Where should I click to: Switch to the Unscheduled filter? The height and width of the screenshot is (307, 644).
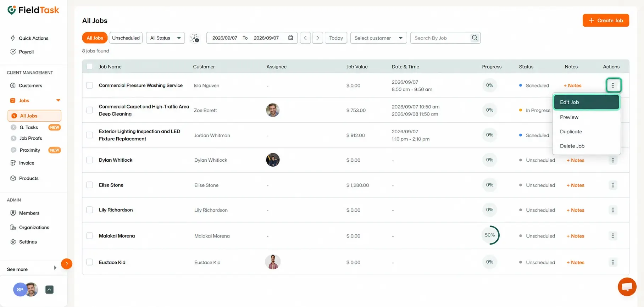pos(126,38)
